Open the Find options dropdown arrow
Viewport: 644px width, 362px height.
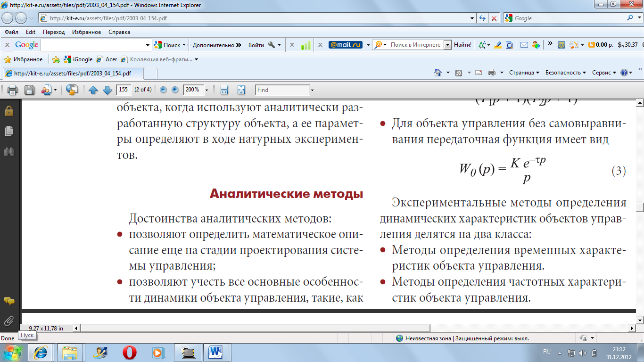[312, 90]
